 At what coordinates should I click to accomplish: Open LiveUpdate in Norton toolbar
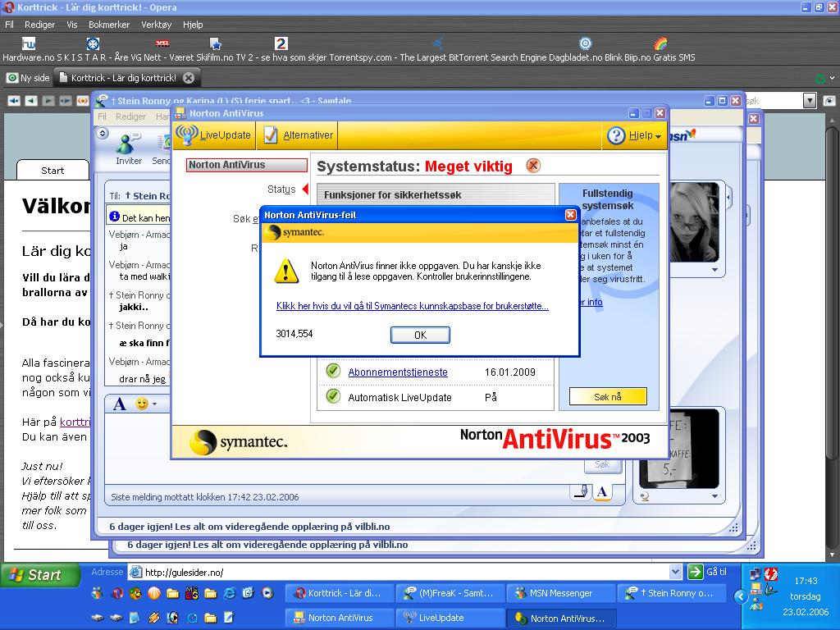pyautogui.click(x=214, y=135)
